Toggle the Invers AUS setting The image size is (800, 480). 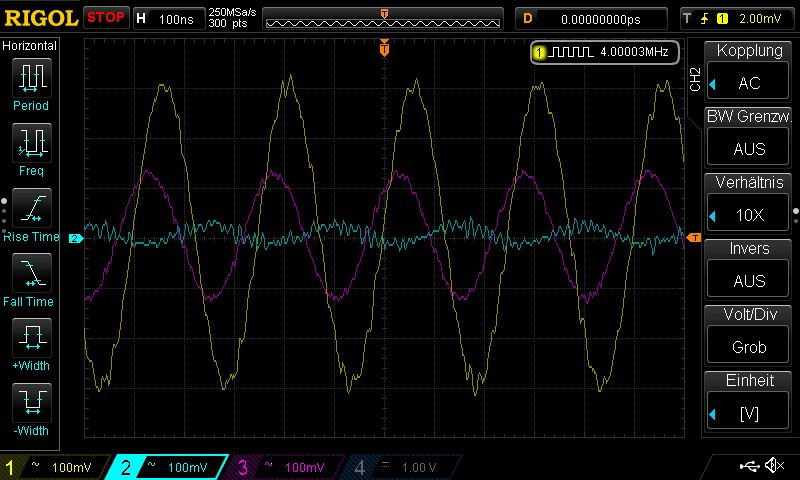(x=749, y=281)
